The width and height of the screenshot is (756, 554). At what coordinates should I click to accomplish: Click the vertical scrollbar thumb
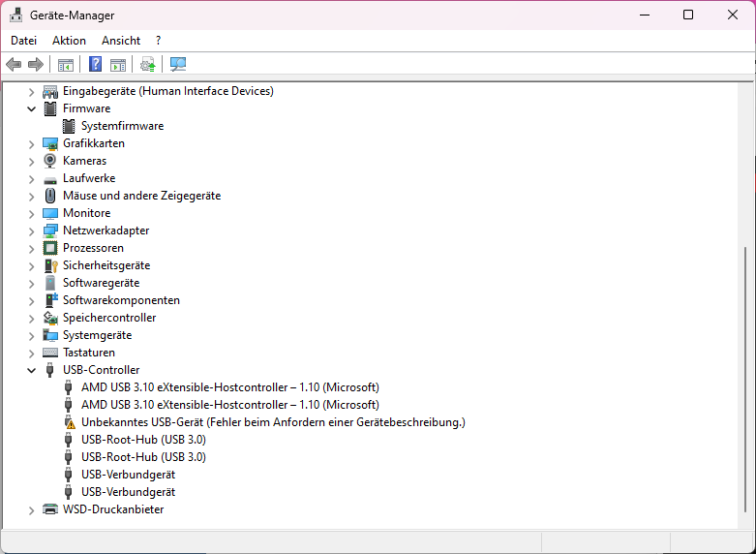pos(745,380)
